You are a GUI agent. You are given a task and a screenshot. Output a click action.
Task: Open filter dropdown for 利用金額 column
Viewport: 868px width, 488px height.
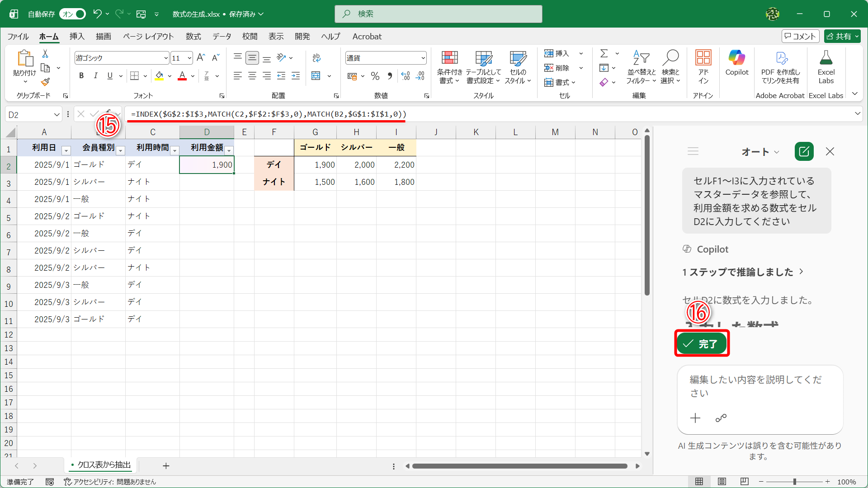(229, 150)
